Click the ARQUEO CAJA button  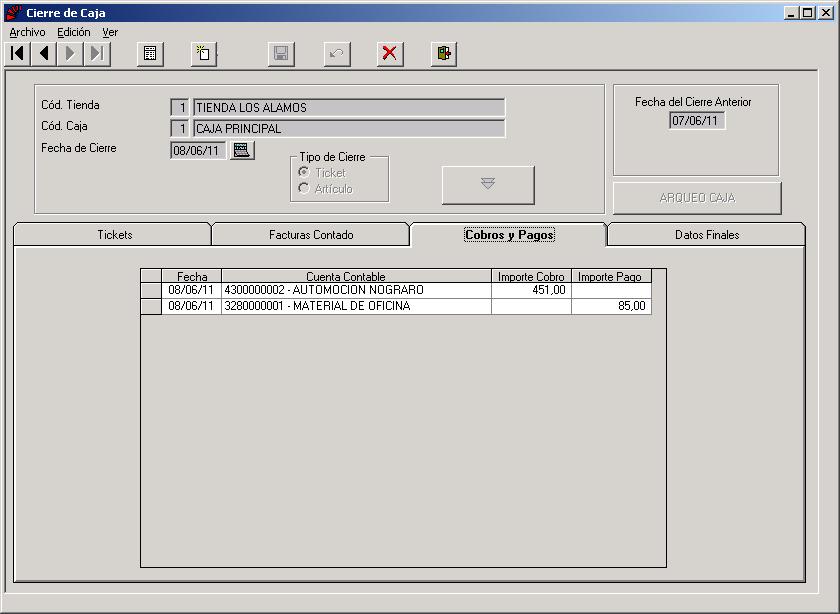click(x=697, y=198)
